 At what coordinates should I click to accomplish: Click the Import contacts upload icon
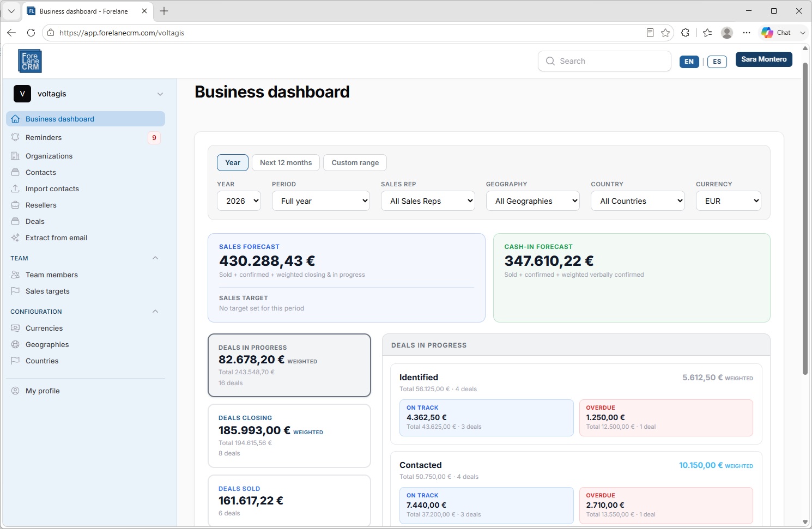(15, 189)
